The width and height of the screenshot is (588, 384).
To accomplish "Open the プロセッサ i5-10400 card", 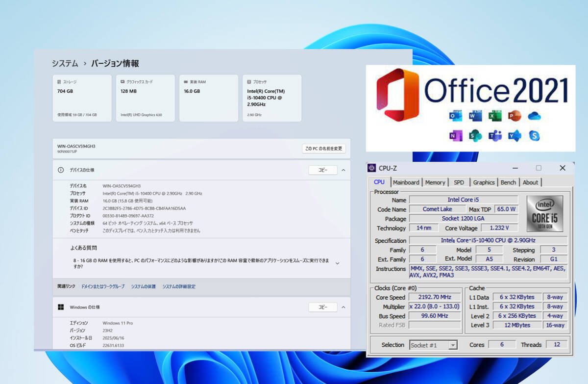I will [x=272, y=98].
